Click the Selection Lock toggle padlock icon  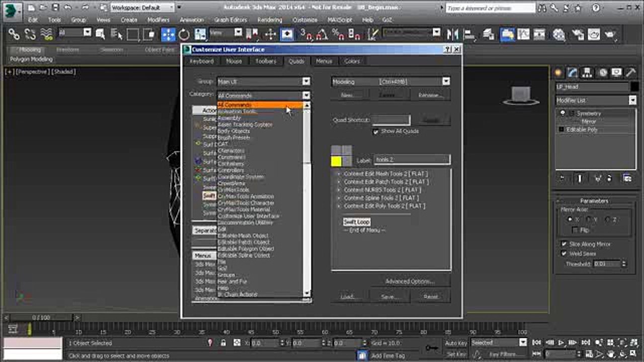(x=223, y=343)
